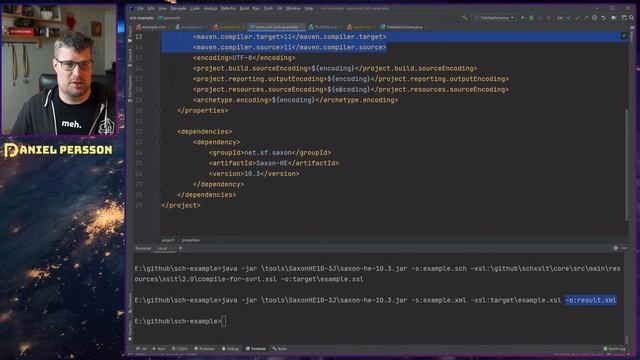Click the '10.3' version text
This screenshot has width=640, height=360.
[x=252, y=174]
